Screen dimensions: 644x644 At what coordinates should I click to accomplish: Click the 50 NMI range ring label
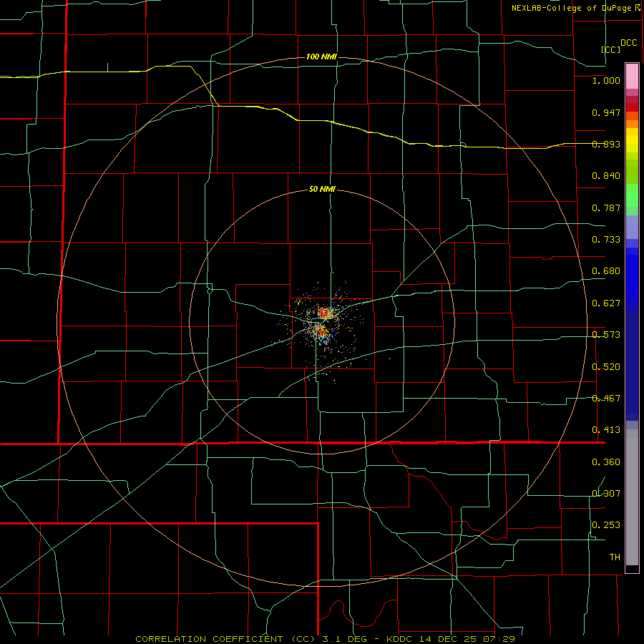(x=322, y=190)
